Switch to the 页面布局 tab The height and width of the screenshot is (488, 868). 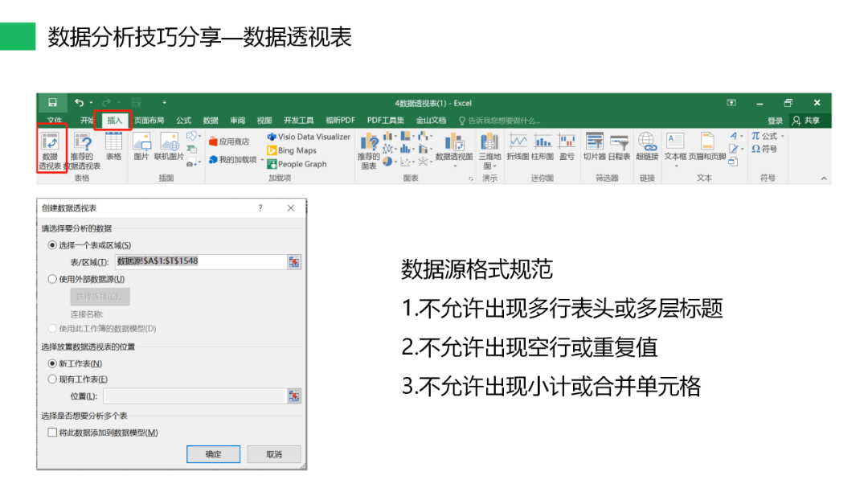point(150,121)
